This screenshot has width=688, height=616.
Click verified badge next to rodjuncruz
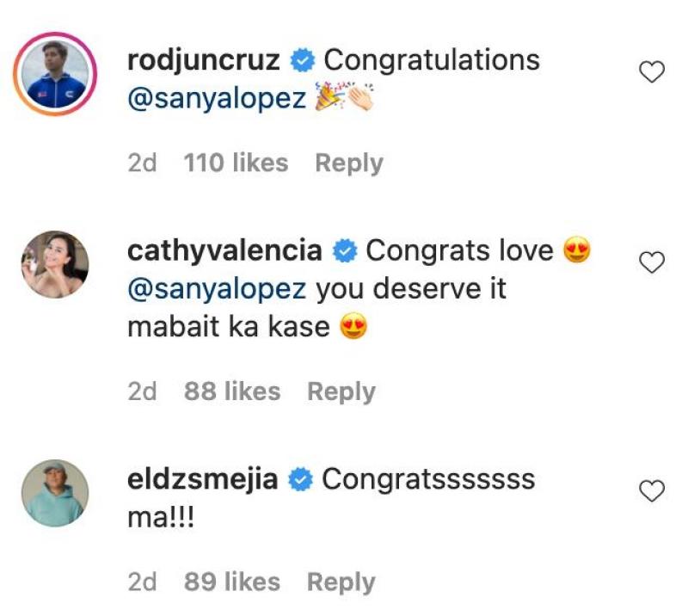[x=303, y=60]
